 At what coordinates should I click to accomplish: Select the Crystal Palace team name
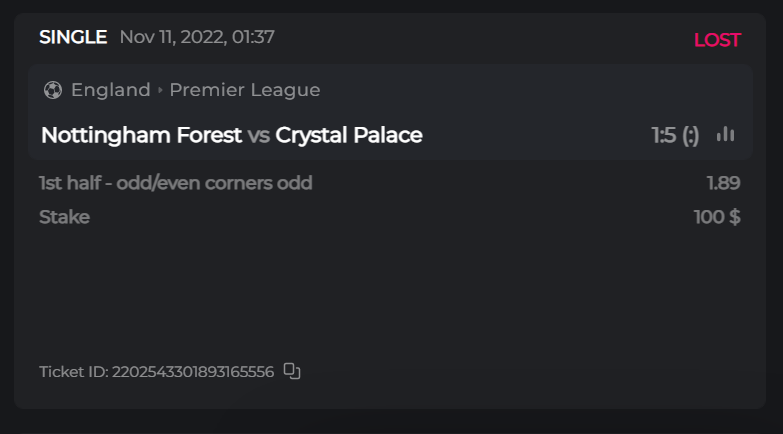coord(349,135)
